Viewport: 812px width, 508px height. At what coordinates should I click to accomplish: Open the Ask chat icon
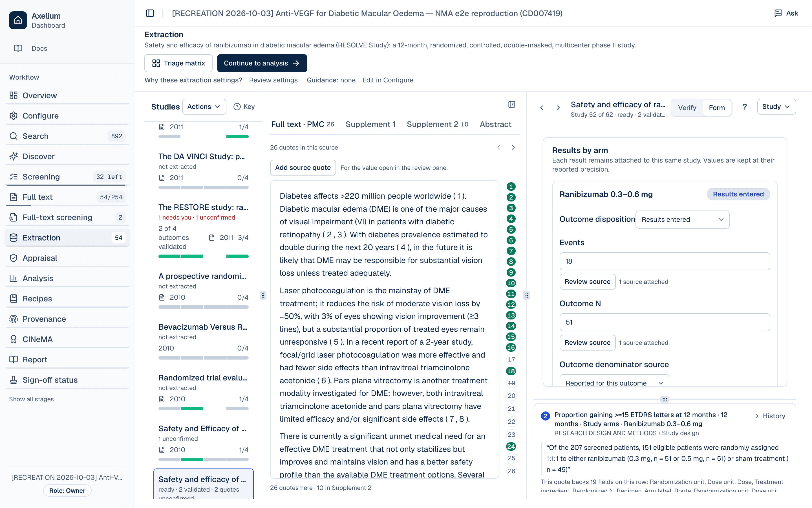(778, 14)
